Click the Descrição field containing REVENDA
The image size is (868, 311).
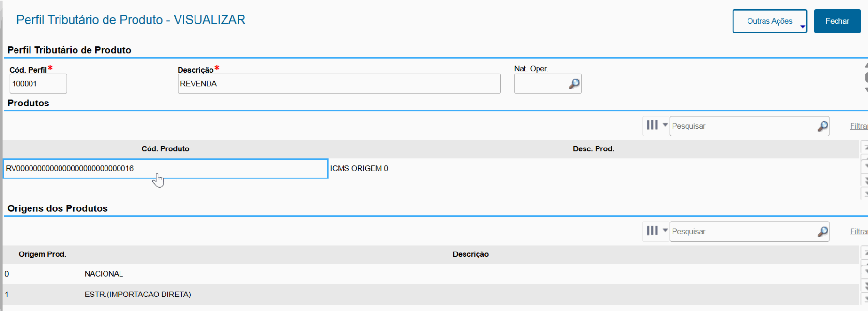pyautogui.click(x=339, y=84)
